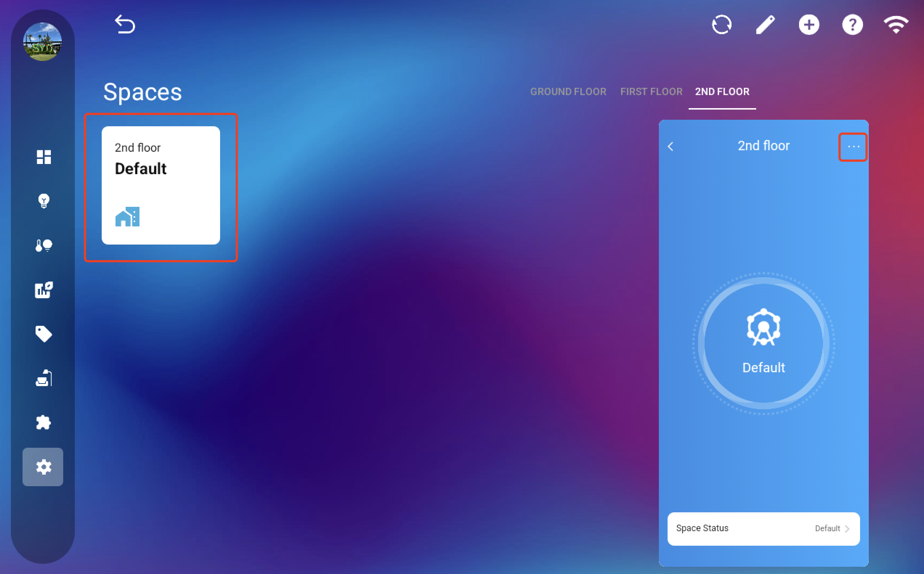Screen dimensions: 924x574
Task: Expand the Space Status Default row
Action: pos(763,528)
